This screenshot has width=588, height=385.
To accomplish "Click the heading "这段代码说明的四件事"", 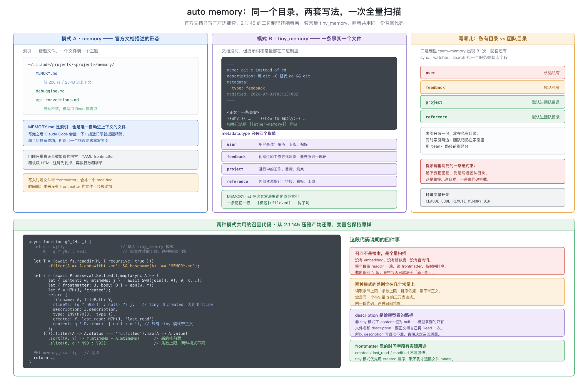I will coord(375,240).
